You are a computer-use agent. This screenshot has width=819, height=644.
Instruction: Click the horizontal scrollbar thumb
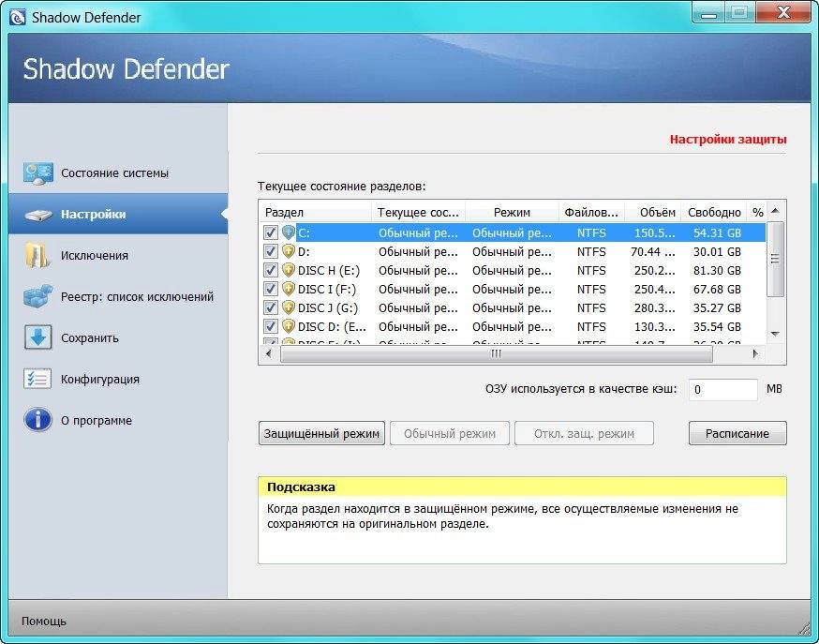point(497,353)
